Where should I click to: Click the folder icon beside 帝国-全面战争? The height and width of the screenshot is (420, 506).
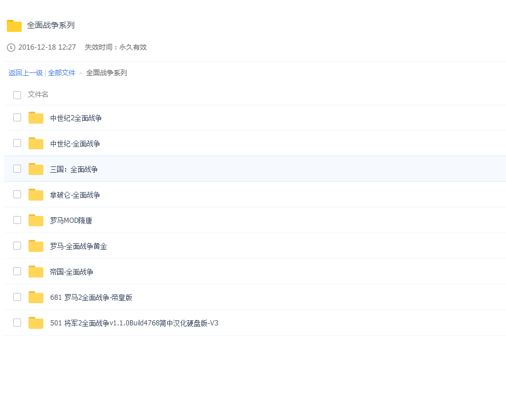click(x=36, y=271)
